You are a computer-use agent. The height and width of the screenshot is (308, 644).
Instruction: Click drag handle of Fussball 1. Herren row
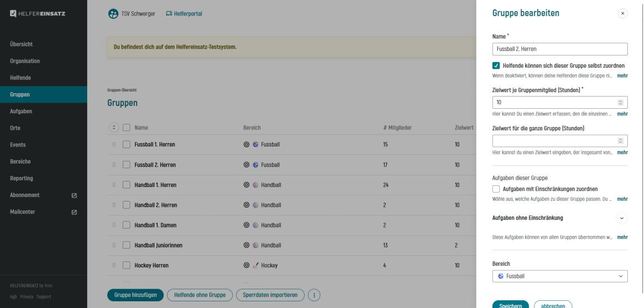(114, 144)
